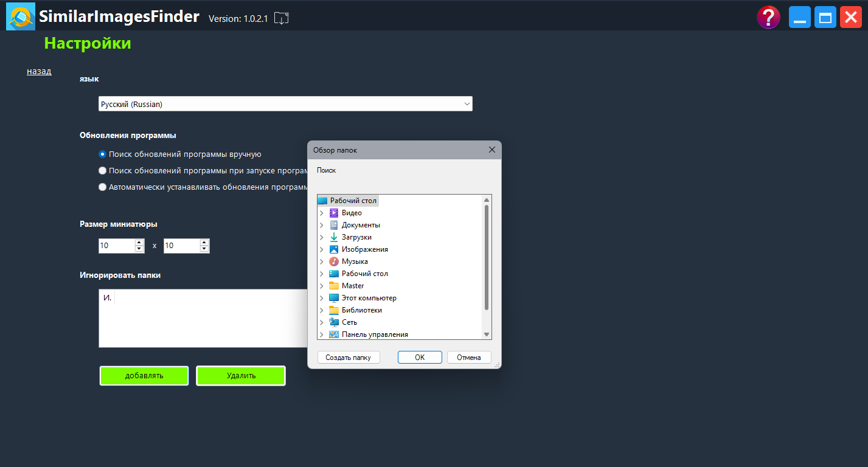The height and width of the screenshot is (467, 868).
Task: Close the Обзор папок dialog
Action: click(x=492, y=150)
